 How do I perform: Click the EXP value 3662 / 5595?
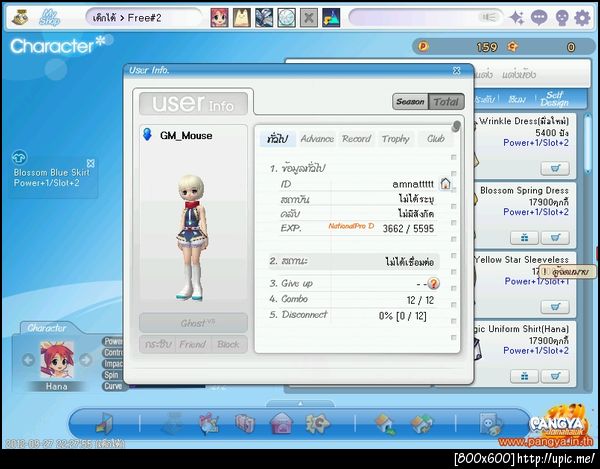(x=408, y=228)
